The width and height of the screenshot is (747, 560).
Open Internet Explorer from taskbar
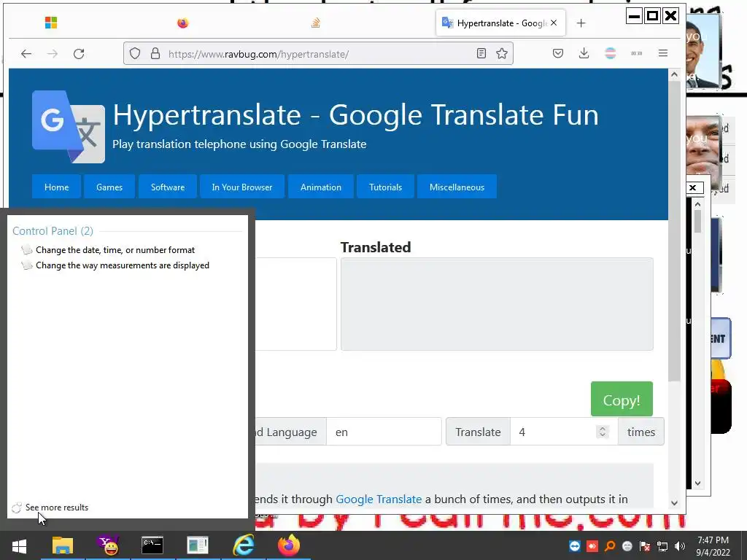243,545
